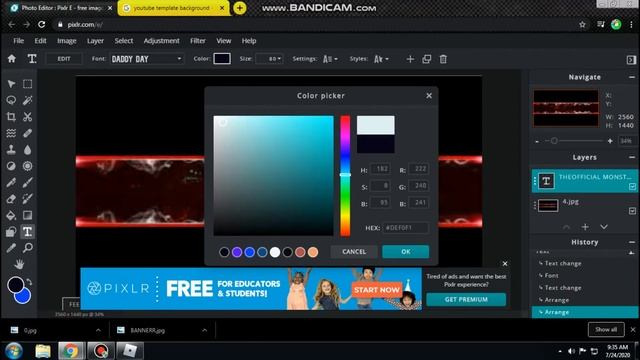The width and height of the screenshot is (640, 360).
Task: Click Show all downloads button
Action: point(606,329)
